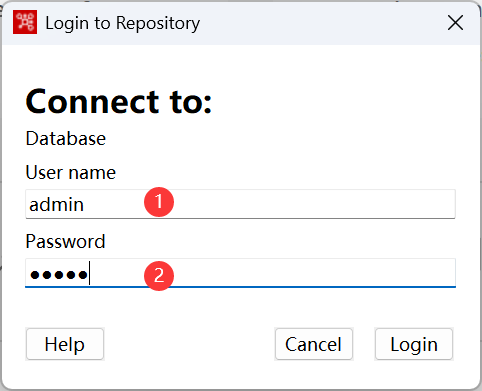Click the 'User name' label
482x391 pixels.
pos(71,173)
